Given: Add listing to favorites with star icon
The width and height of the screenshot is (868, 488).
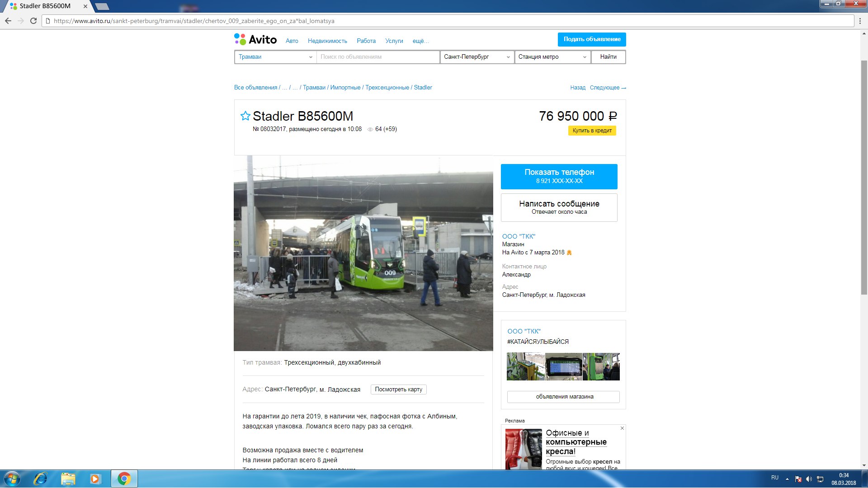Looking at the screenshot, I should click(245, 116).
